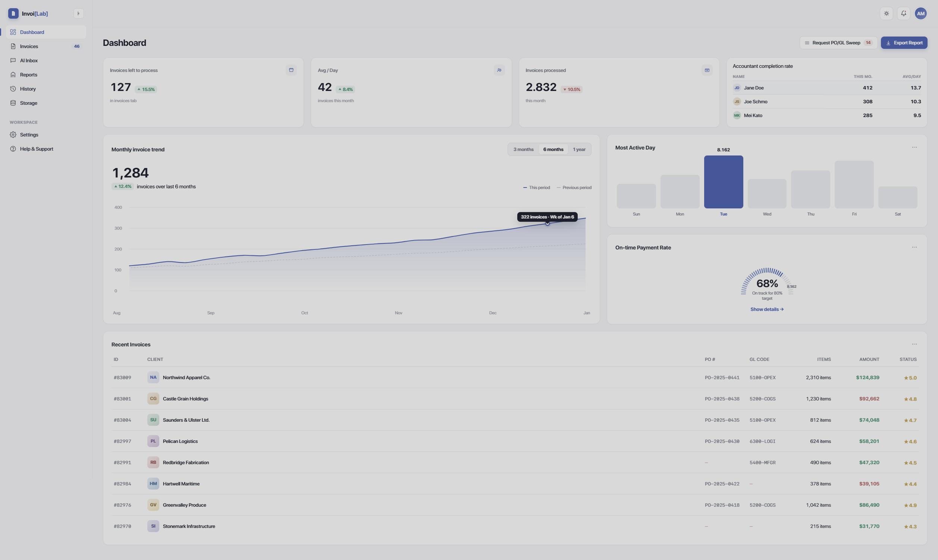This screenshot has width=938, height=560.
Task: Open the notifications bell icon
Action: click(903, 13)
